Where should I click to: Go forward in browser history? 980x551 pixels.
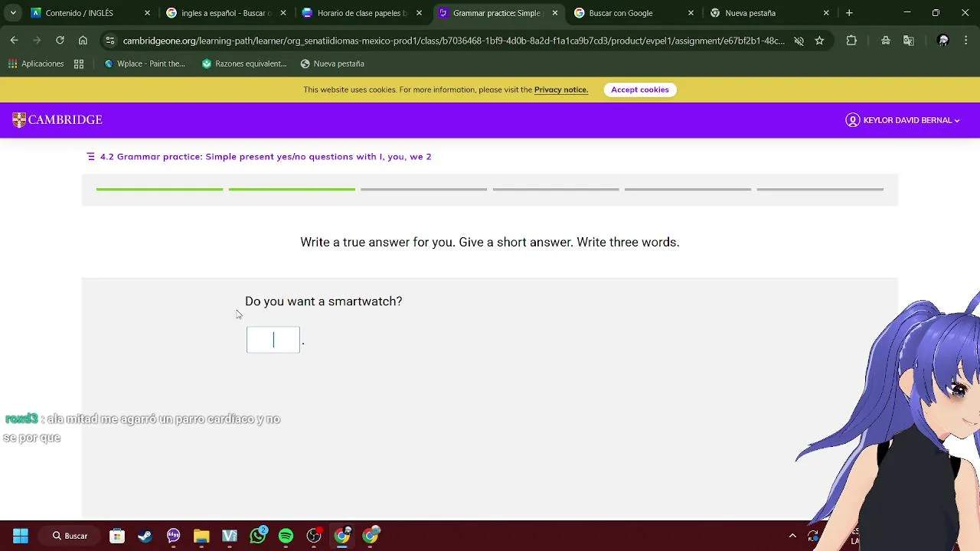pos(37,41)
